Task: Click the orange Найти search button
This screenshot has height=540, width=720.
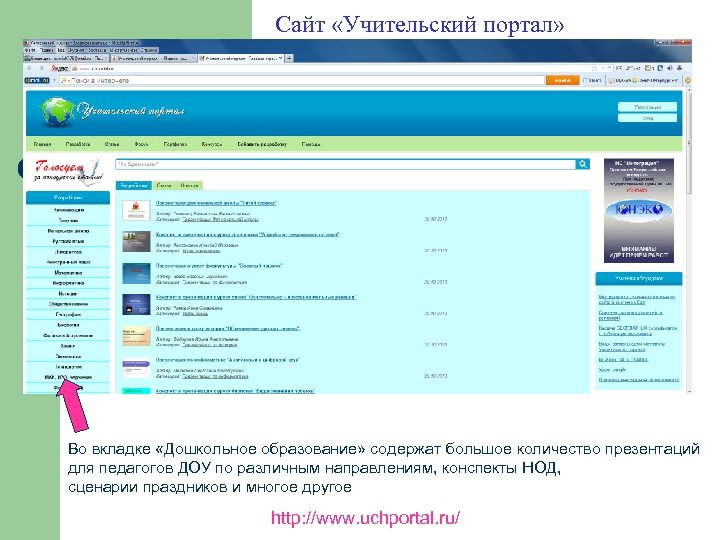Action: pos(562,80)
